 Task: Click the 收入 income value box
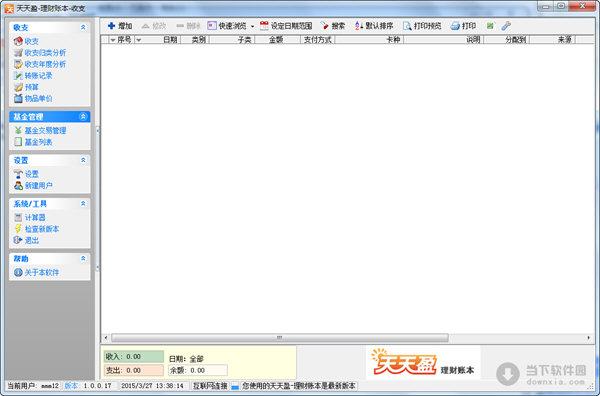tap(134, 357)
